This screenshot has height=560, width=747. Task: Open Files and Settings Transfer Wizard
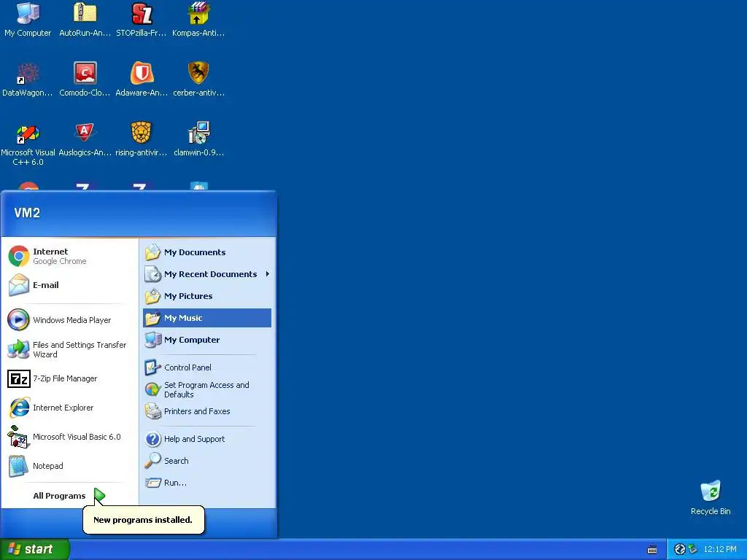[69, 349]
